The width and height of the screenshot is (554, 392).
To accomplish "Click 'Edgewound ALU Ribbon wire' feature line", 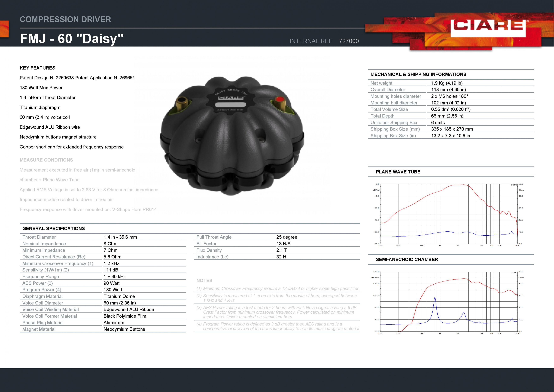I will click(x=50, y=127).
